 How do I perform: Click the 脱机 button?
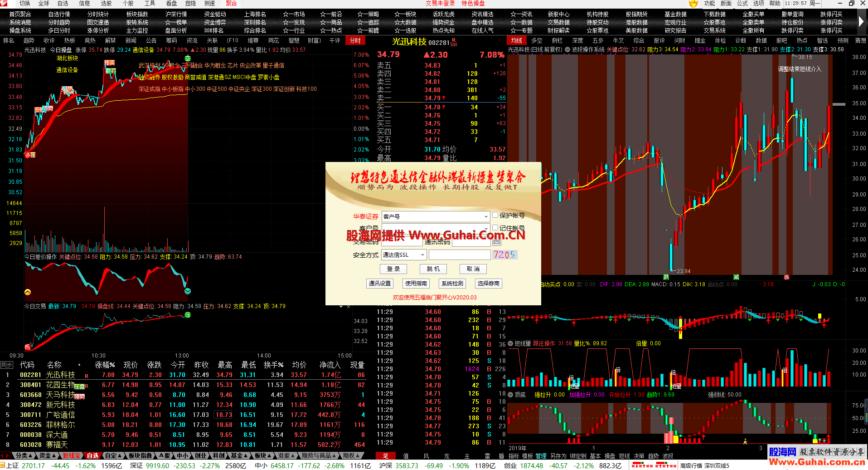point(433,269)
